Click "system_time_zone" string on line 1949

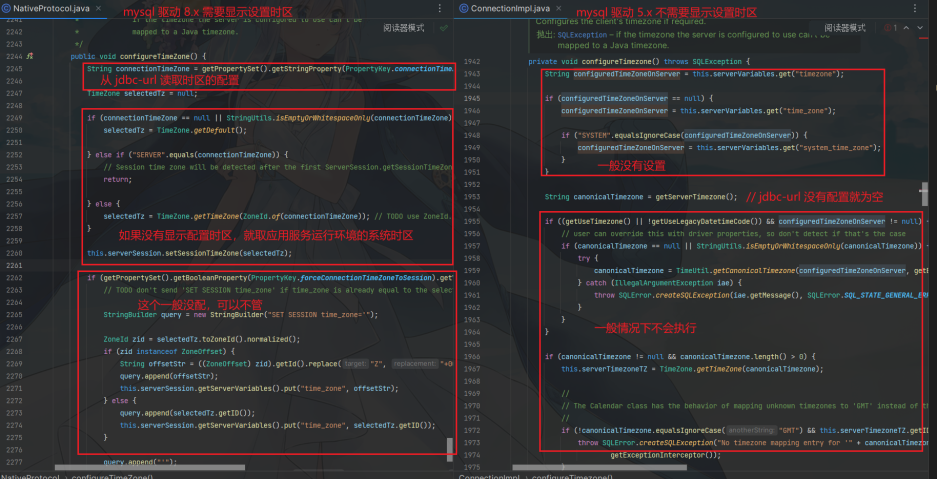(x=834, y=148)
